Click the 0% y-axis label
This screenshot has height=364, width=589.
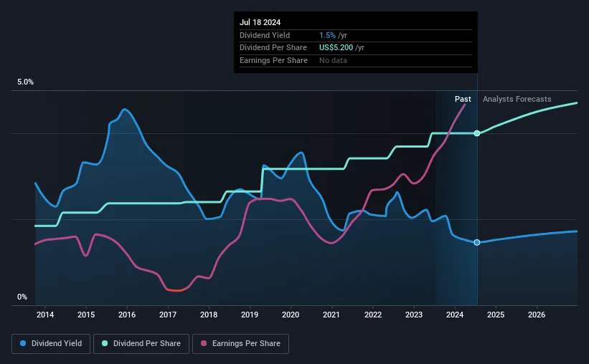tap(22, 297)
